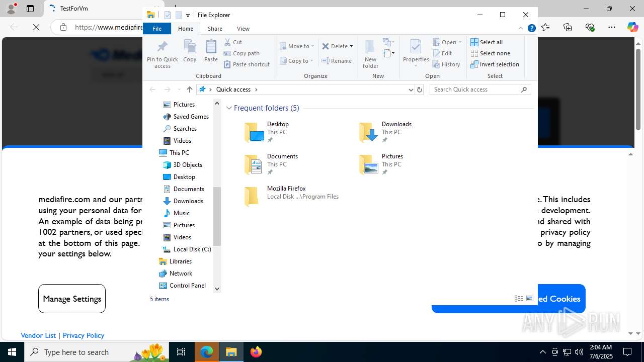Image resolution: width=644 pixels, height=362 pixels.
Task: Select Searches in navigation pane
Action: point(180,129)
